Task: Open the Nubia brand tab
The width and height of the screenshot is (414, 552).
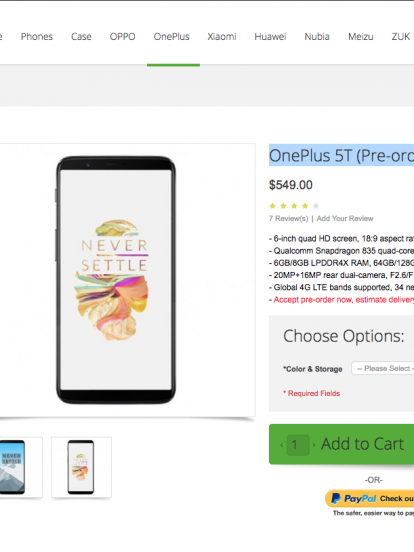Action: [x=317, y=37]
